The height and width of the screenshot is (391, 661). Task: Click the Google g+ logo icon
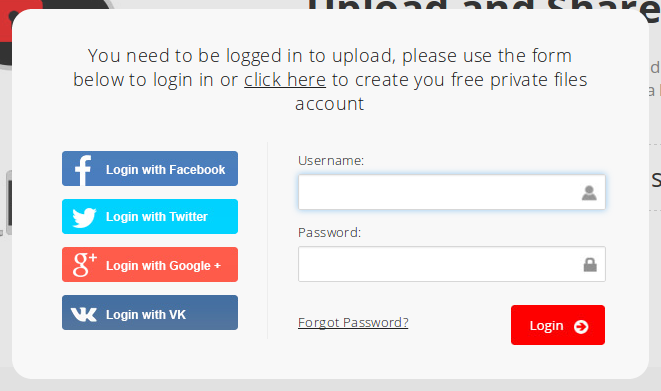coord(85,265)
